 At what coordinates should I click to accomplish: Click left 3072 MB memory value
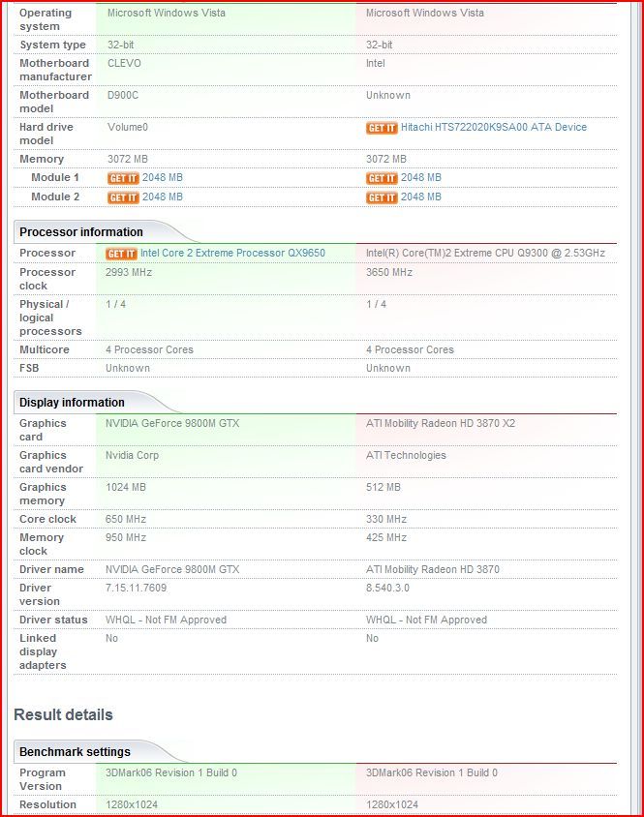127,159
